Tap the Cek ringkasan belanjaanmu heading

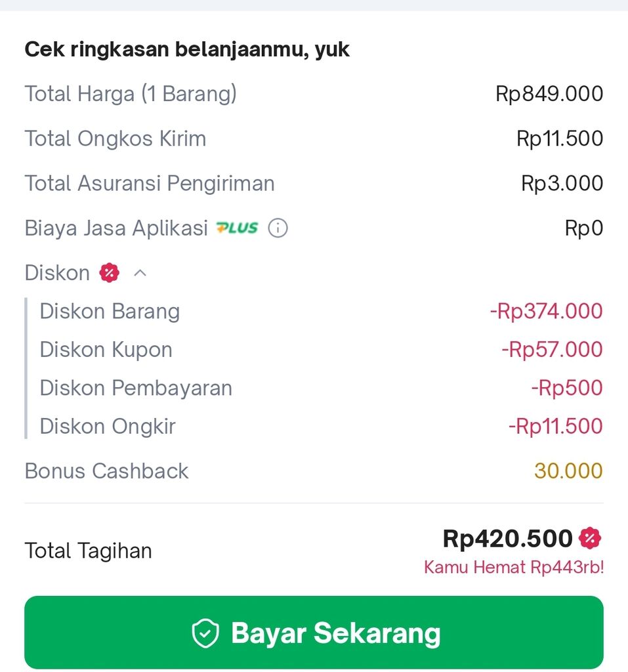click(x=187, y=49)
